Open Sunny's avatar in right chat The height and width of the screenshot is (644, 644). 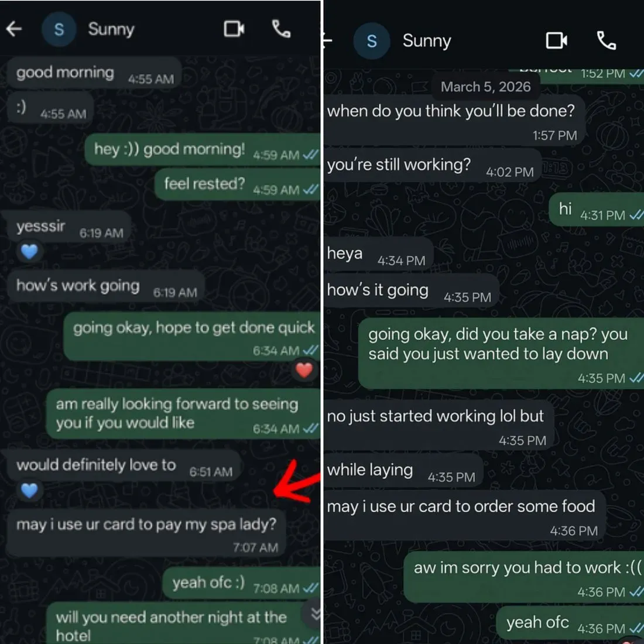[x=372, y=40]
